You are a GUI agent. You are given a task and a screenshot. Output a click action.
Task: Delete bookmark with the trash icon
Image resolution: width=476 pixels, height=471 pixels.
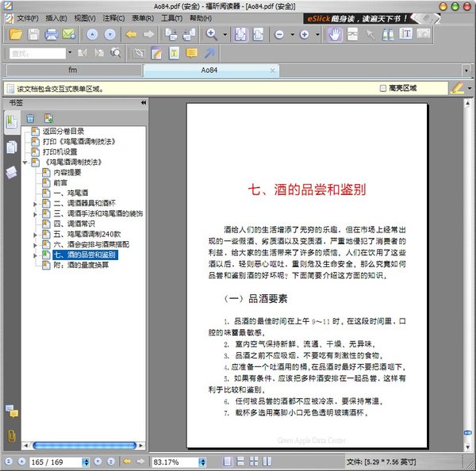[30, 118]
